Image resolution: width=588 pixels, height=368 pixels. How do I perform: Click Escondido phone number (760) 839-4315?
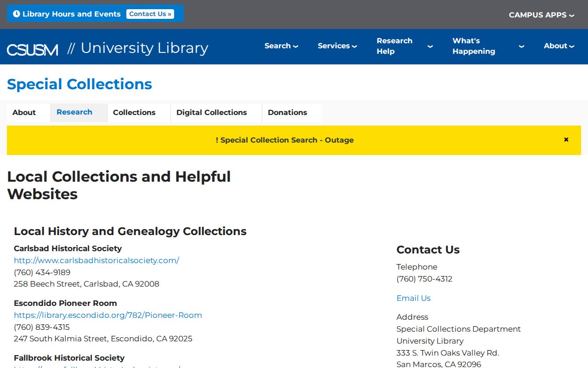click(x=42, y=327)
